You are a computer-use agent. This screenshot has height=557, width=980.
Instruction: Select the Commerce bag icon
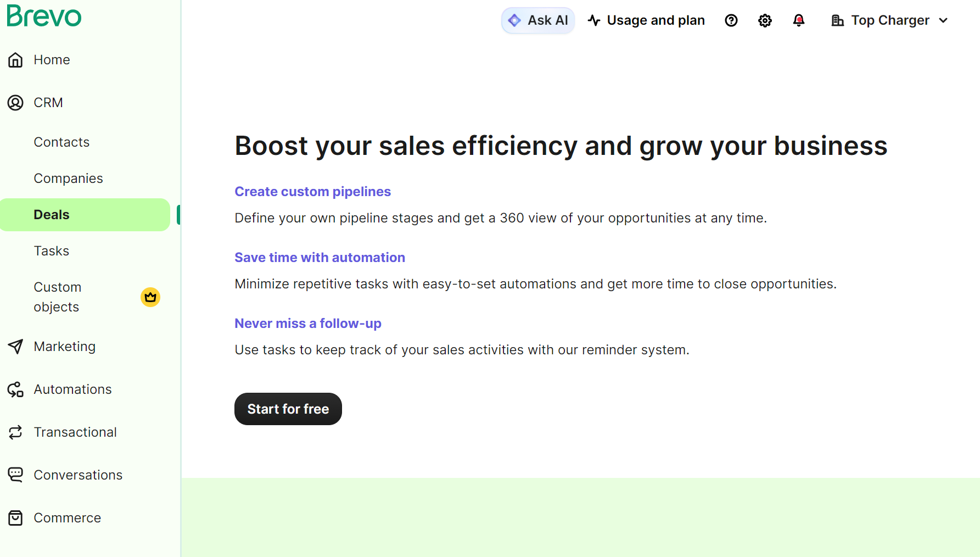(x=15, y=517)
